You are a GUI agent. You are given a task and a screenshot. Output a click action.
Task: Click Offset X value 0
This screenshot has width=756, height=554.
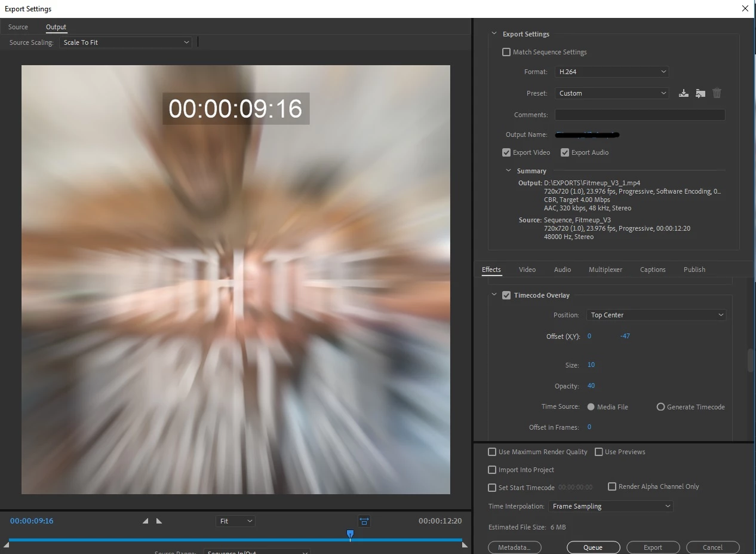(589, 336)
